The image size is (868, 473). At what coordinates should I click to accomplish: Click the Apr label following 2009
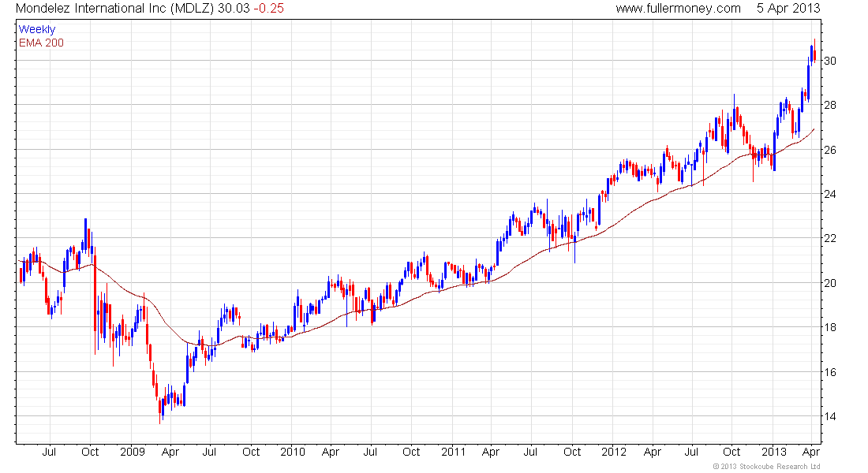coord(170,452)
